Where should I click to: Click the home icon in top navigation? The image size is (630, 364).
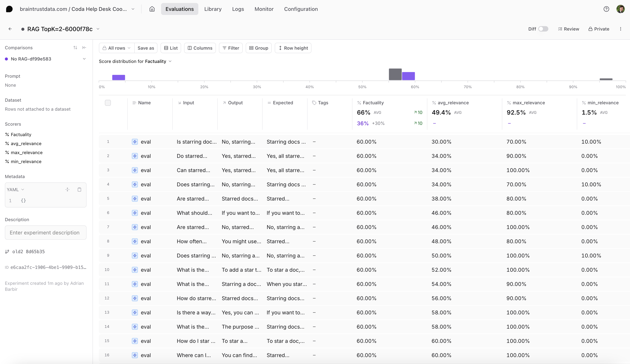pyautogui.click(x=152, y=9)
